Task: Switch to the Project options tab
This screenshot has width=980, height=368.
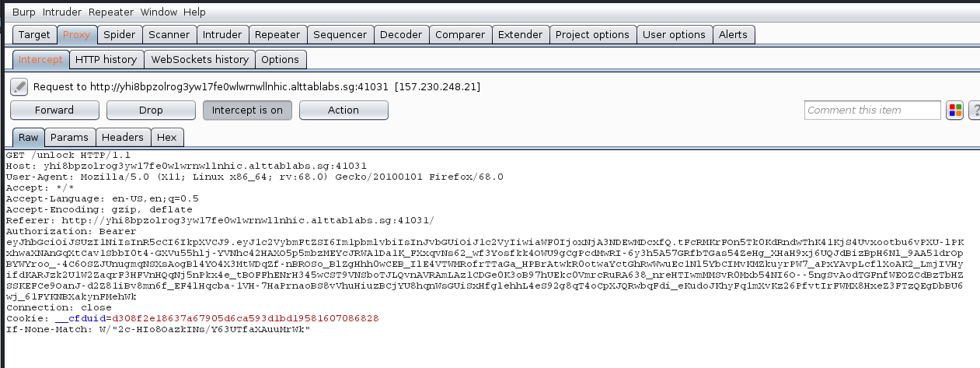Action: 593,35
